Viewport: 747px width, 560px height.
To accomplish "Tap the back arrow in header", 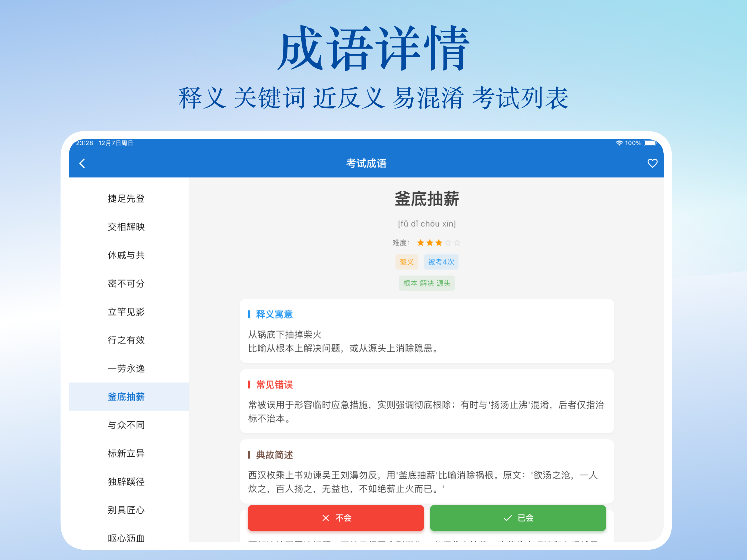I will point(82,163).
